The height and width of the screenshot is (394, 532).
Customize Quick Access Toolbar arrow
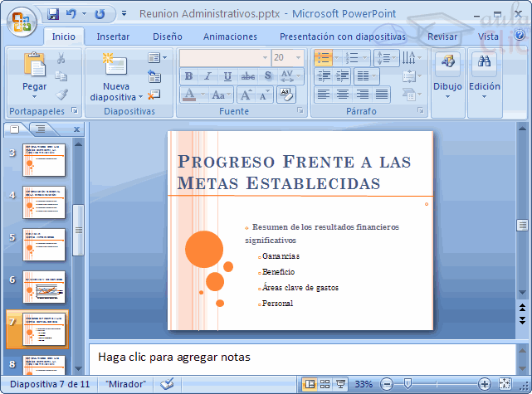pos(124,14)
